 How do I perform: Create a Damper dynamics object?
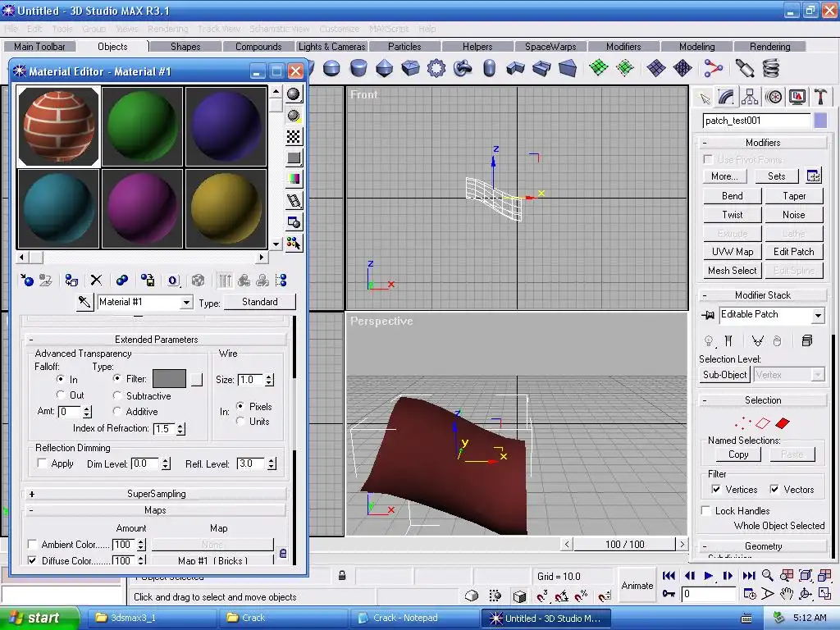pos(745,68)
